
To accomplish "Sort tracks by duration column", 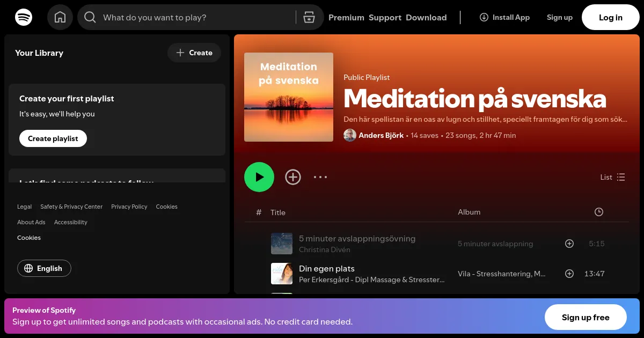I will (599, 212).
